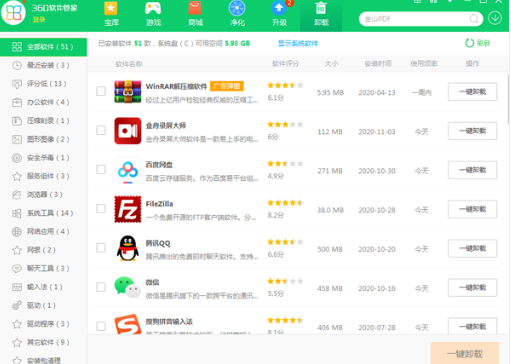The height and width of the screenshot is (364, 511).
Task: Select 网银 (2) category
Action: coord(43,250)
